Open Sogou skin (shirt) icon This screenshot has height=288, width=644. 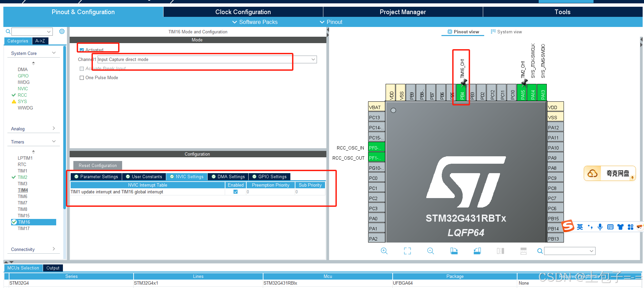[x=620, y=227]
